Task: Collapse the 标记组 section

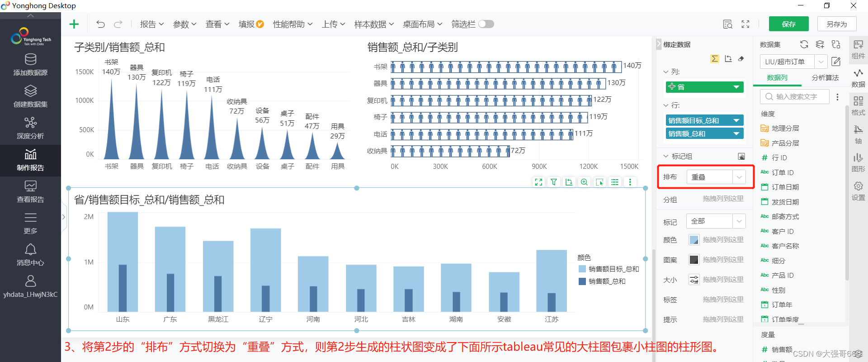Action: [666, 156]
